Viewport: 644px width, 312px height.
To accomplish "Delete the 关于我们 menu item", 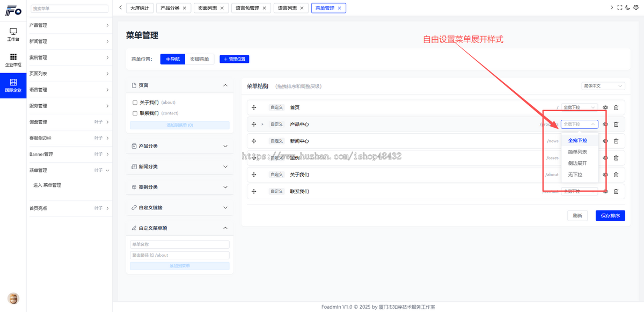I will pos(616,175).
